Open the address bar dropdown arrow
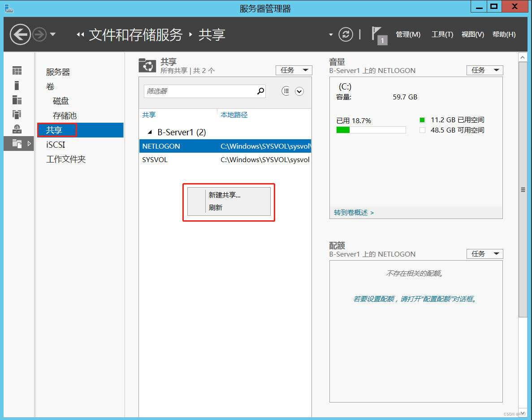Viewport: 532px width, 420px height. [x=331, y=34]
